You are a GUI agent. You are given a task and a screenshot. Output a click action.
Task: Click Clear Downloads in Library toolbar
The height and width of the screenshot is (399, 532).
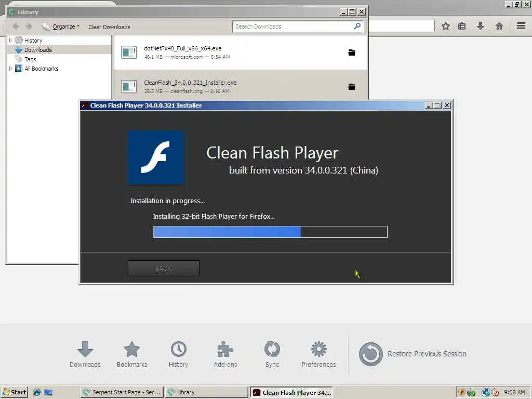(109, 27)
